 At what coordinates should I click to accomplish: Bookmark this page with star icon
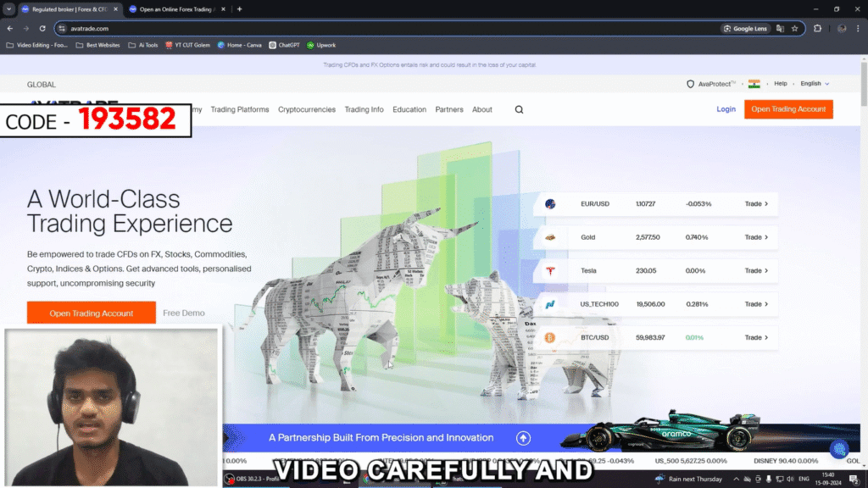(x=794, y=28)
